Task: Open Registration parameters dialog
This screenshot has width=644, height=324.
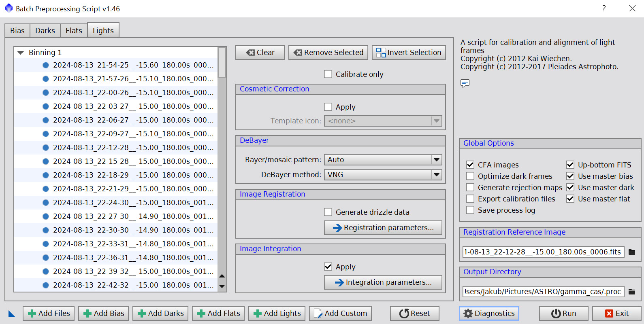Action: (x=383, y=228)
